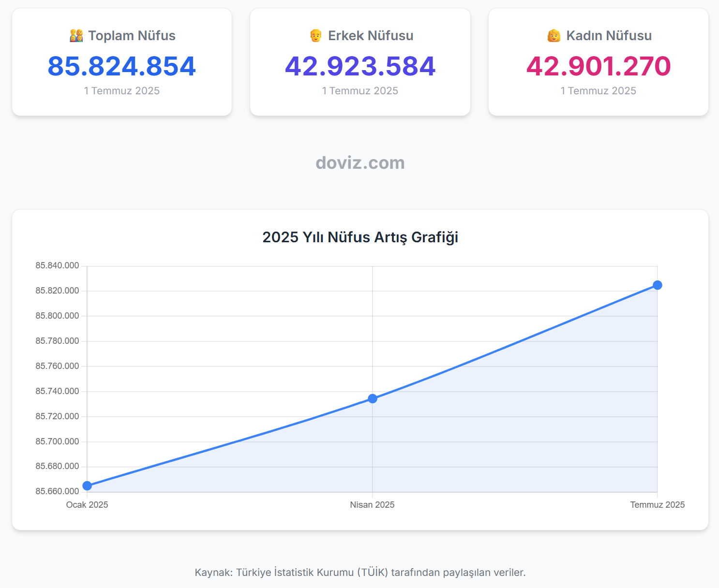Click the woman emoji beside Kadın Nüfusu
Viewport: 719px width, 588px height.
pyautogui.click(x=554, y=36)
